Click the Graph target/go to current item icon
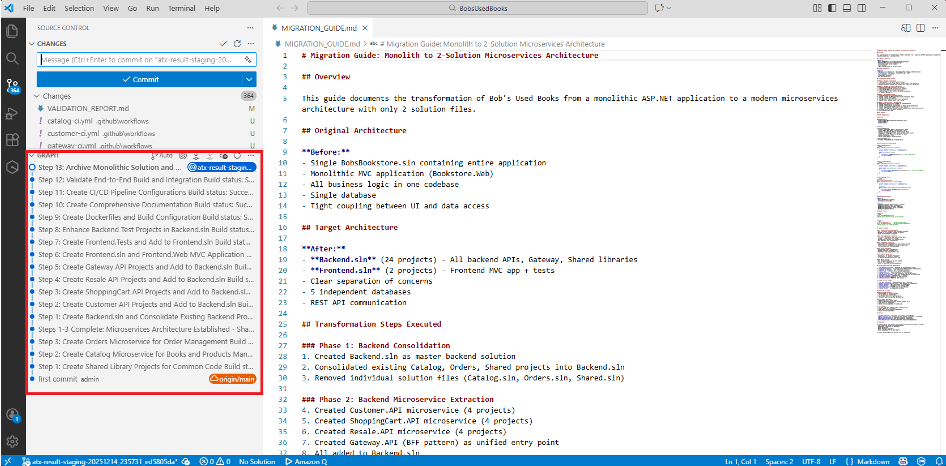This screenshot has width=946, height=466. [183, 156]
